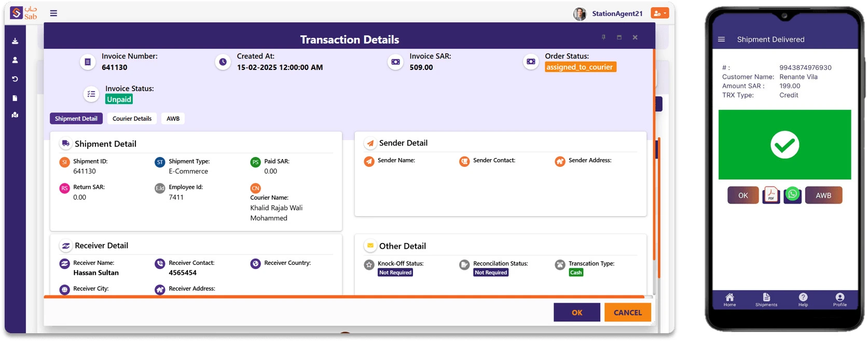
Task: Click the orange CANCEL button
Action: (628, 312)
